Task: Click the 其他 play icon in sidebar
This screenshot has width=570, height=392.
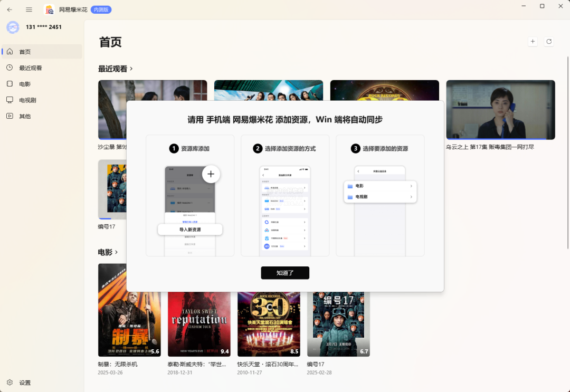Action: 10,116
